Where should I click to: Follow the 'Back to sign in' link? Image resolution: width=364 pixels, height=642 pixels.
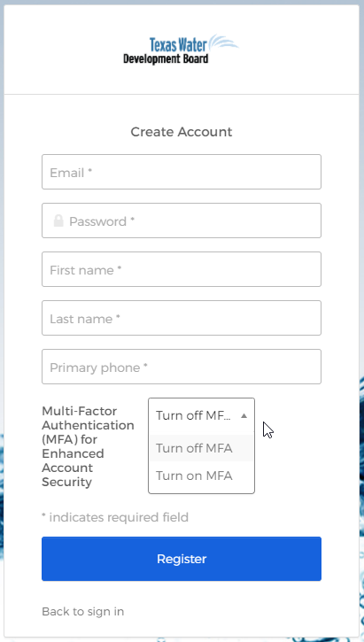[x=82, y=611]
